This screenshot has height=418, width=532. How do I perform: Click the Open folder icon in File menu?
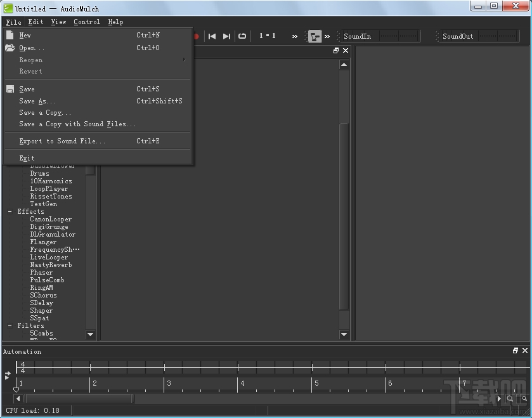[10, 48]
